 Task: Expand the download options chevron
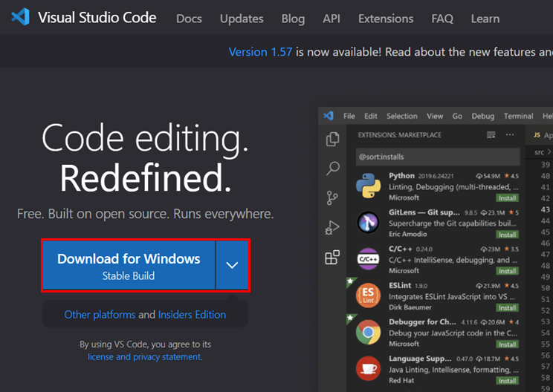tap(232, 265)
